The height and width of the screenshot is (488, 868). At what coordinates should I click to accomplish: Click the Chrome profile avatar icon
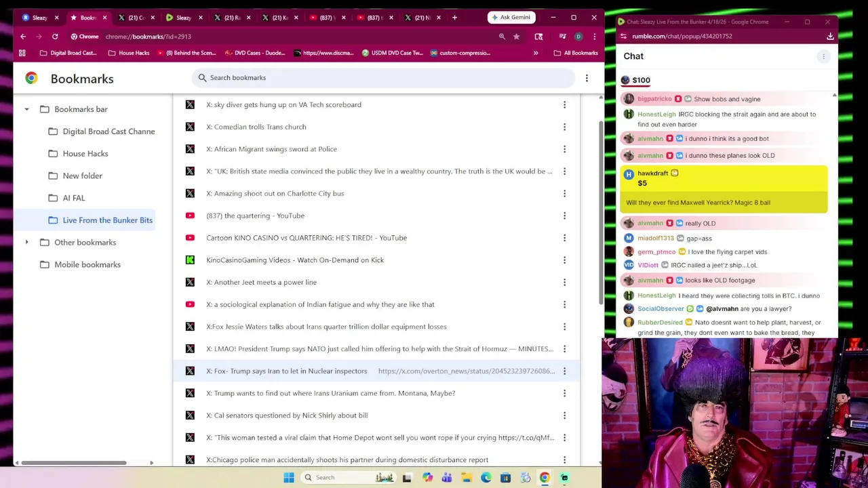[x=578, y=37]
